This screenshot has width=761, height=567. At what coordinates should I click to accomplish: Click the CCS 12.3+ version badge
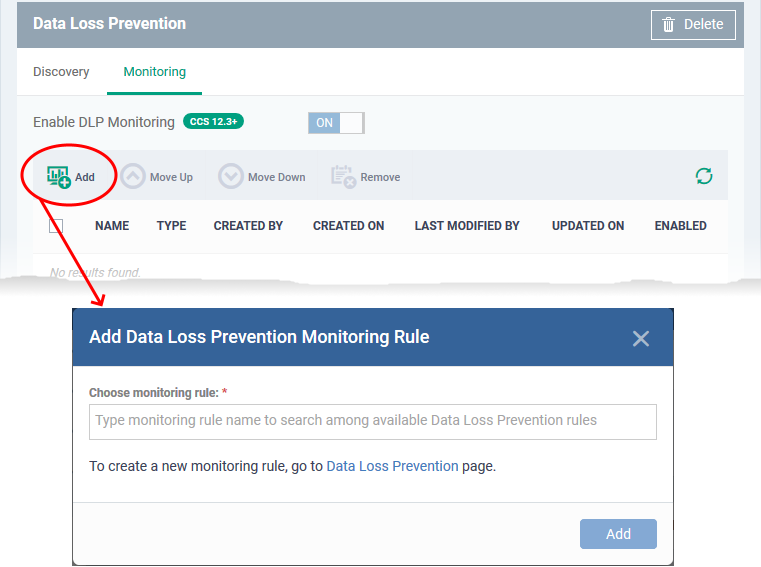[214, 121]
